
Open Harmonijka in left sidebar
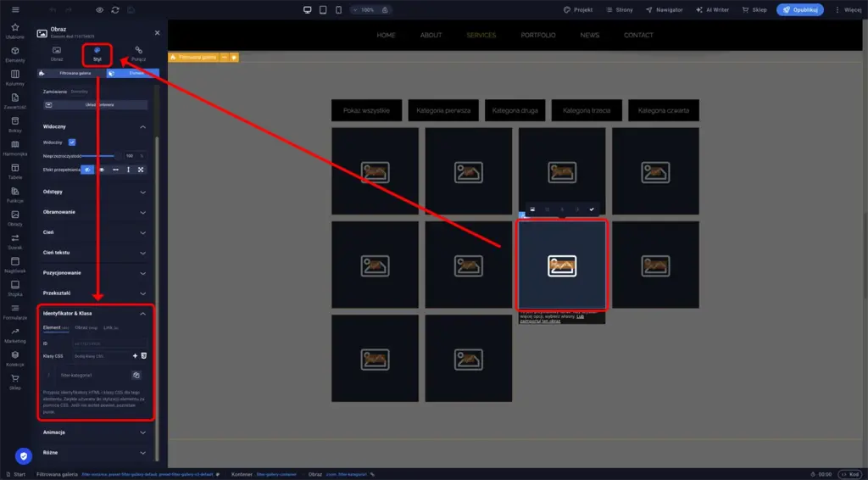15,148
